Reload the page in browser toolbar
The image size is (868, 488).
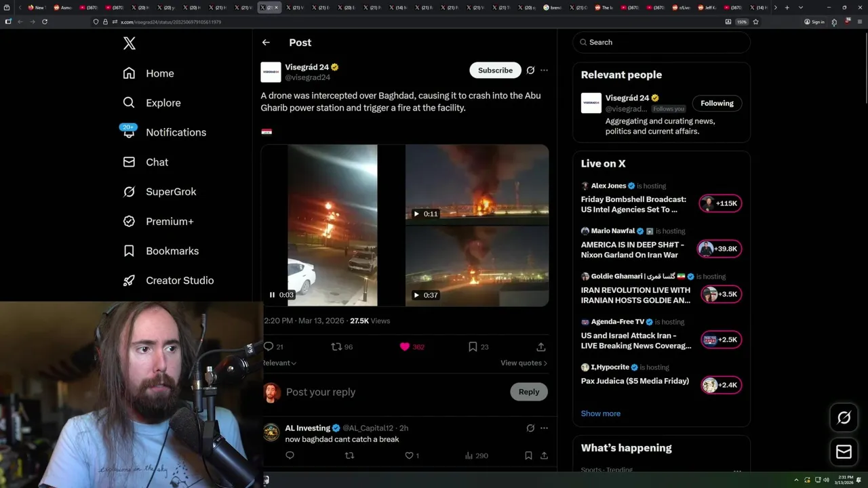tap(45, 22)
